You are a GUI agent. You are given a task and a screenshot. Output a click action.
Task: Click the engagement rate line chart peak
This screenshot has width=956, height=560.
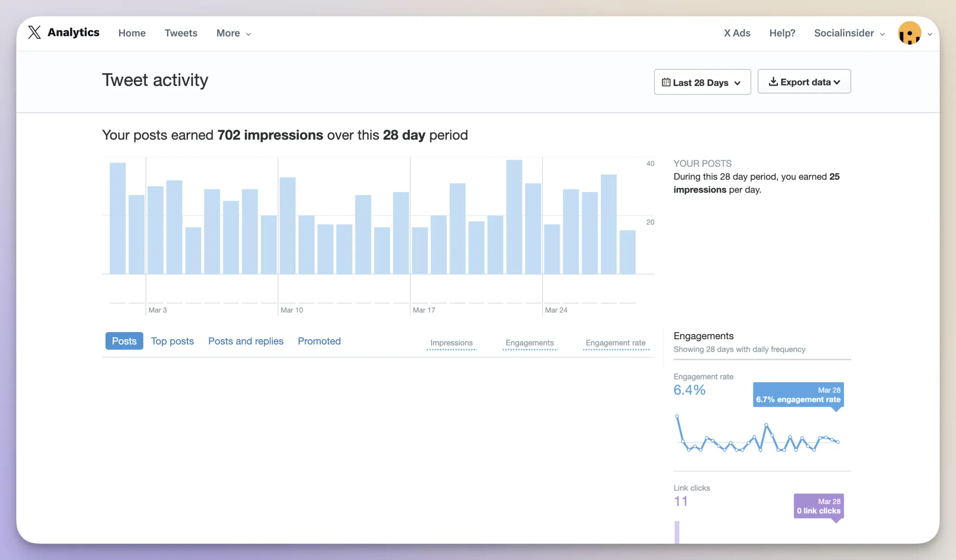point(677,416)
